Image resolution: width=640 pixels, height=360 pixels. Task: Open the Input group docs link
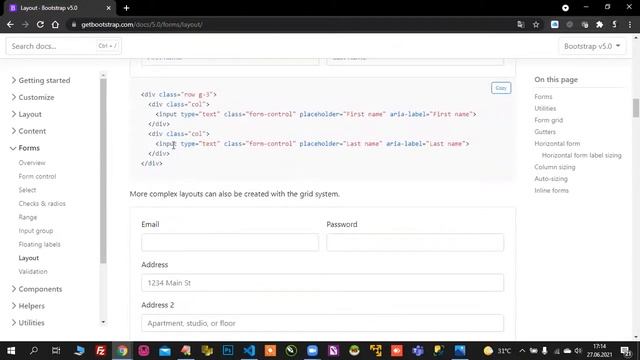point(36,231)
